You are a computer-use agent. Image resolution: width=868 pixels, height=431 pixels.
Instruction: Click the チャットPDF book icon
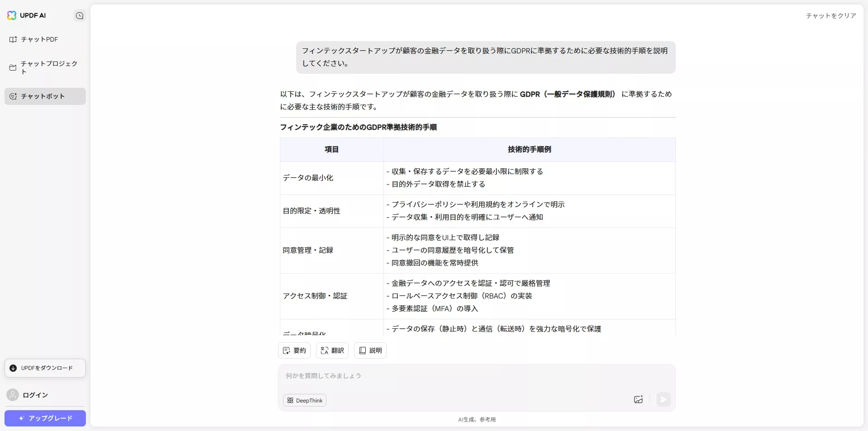click(x=13, y=39)
